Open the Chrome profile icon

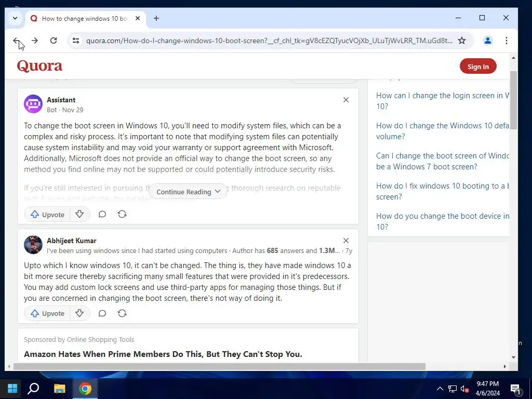pos(487,41)
